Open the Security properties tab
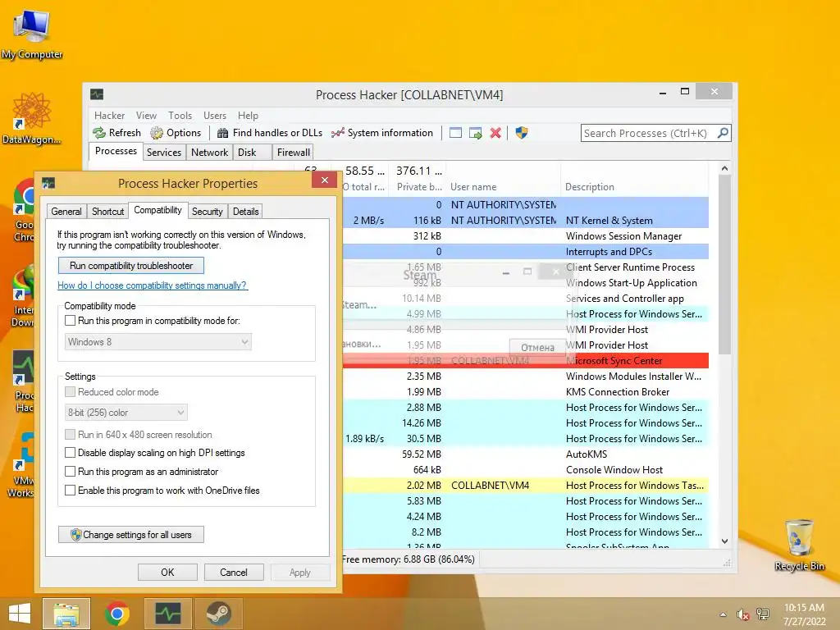840x630 pixels. click(208, 212)
